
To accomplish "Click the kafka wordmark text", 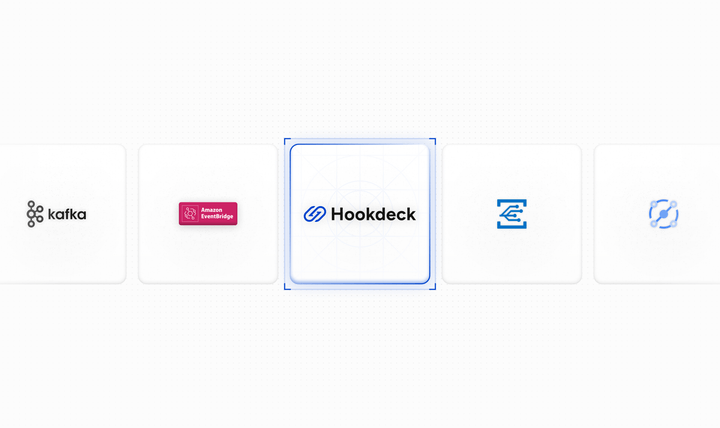I will click(x=67, y=214).
